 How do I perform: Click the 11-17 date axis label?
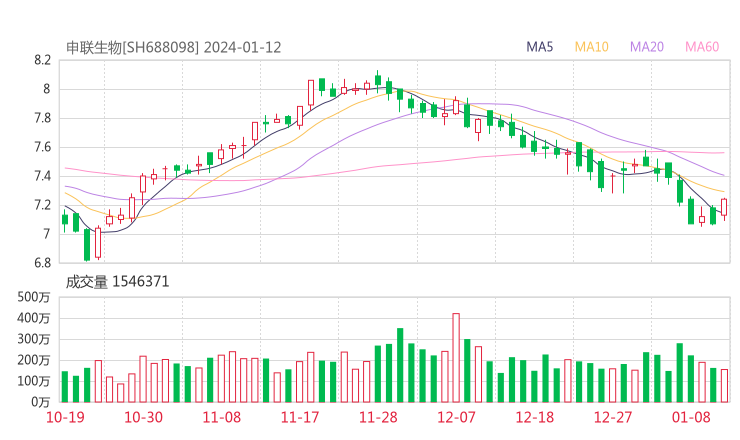[300, 417]
